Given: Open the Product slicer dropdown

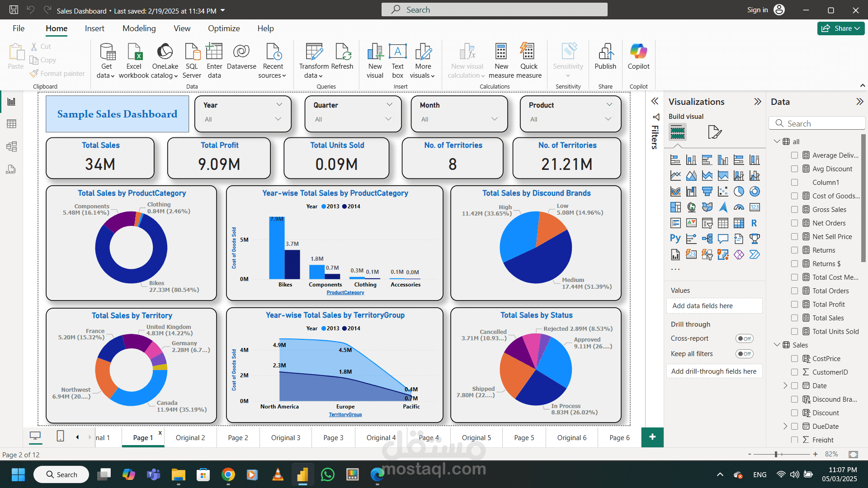Looking at the screenshot, I should tap(608, 119).
